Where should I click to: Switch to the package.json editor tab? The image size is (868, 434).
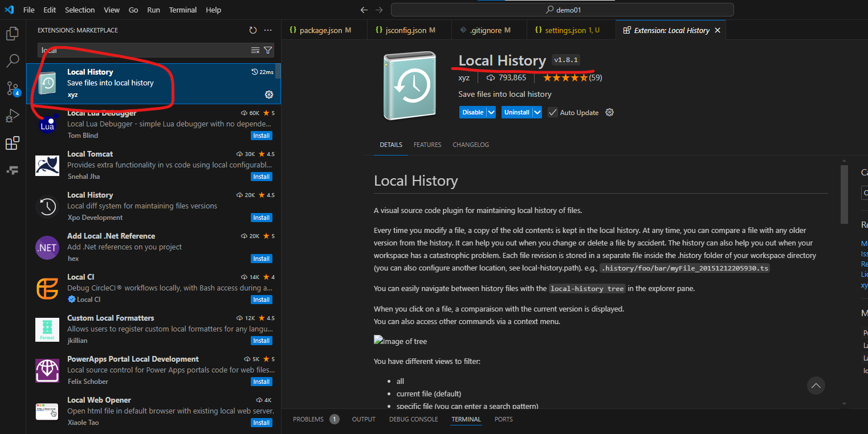pos(324,30)
